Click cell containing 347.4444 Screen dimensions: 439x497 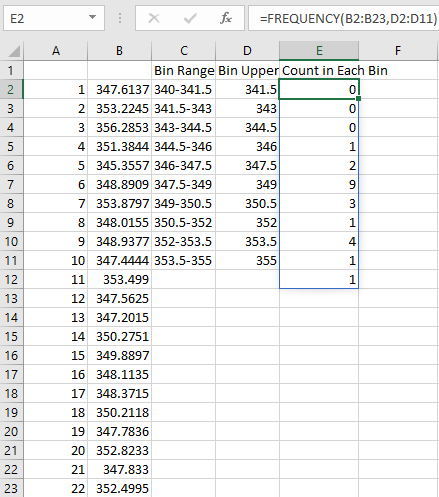pos(120,260)
